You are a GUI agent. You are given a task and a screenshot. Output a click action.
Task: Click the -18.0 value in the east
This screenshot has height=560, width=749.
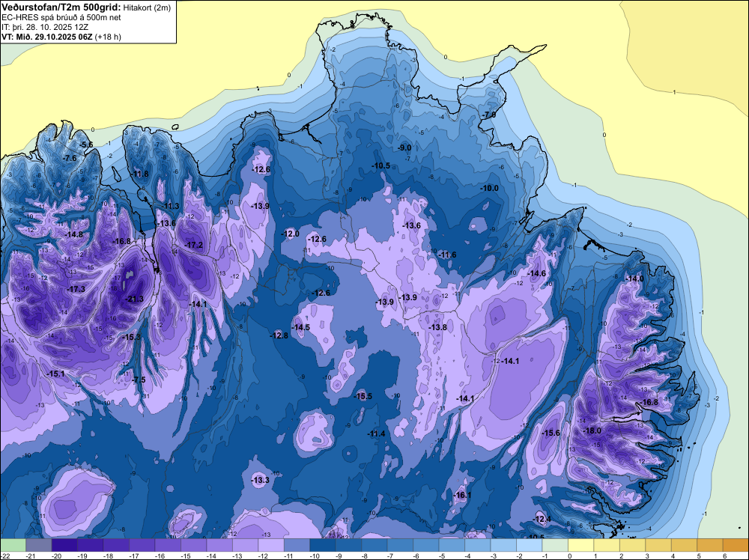592,430
